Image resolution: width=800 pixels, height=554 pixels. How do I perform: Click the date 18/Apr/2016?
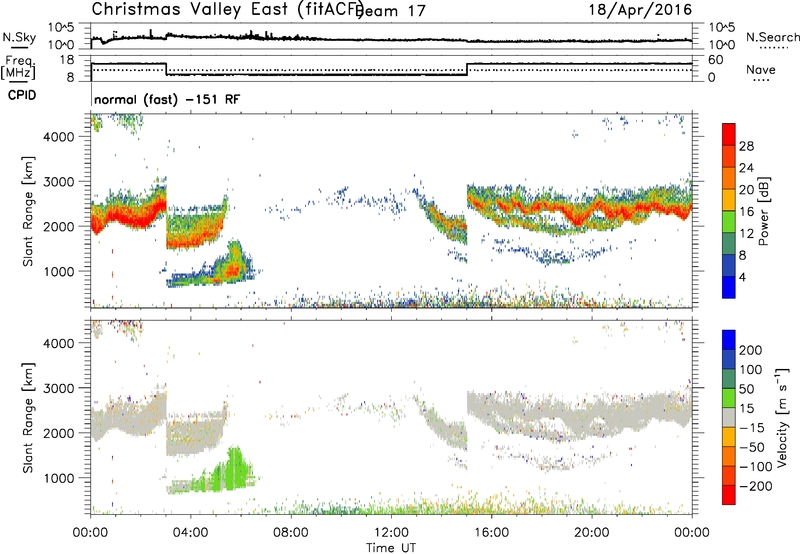(x=641, y=9)
